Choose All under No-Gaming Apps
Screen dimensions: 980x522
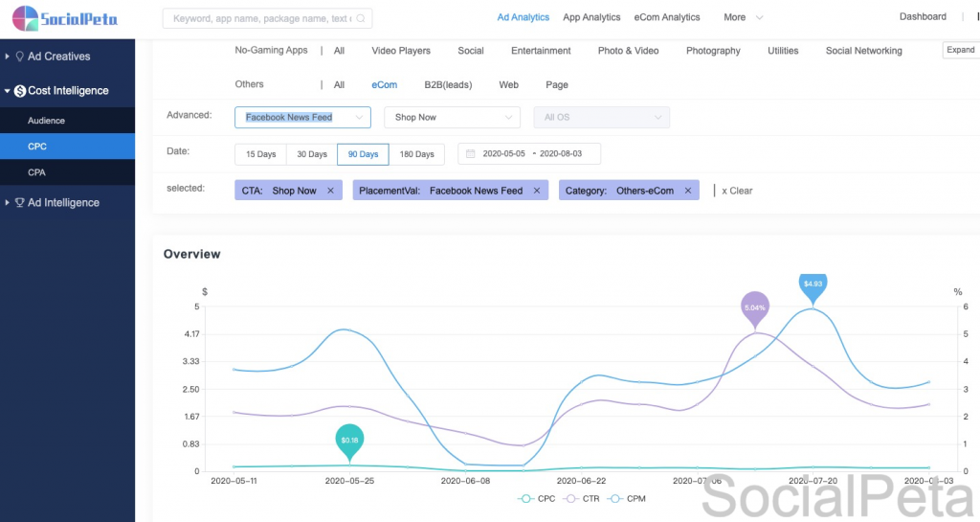339,51
